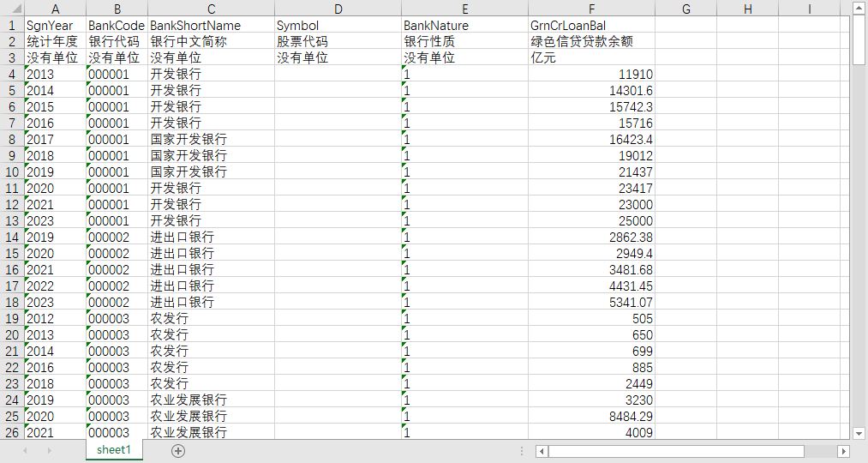
Task: Click 农发行 in row 19
Action: (212, 318)
